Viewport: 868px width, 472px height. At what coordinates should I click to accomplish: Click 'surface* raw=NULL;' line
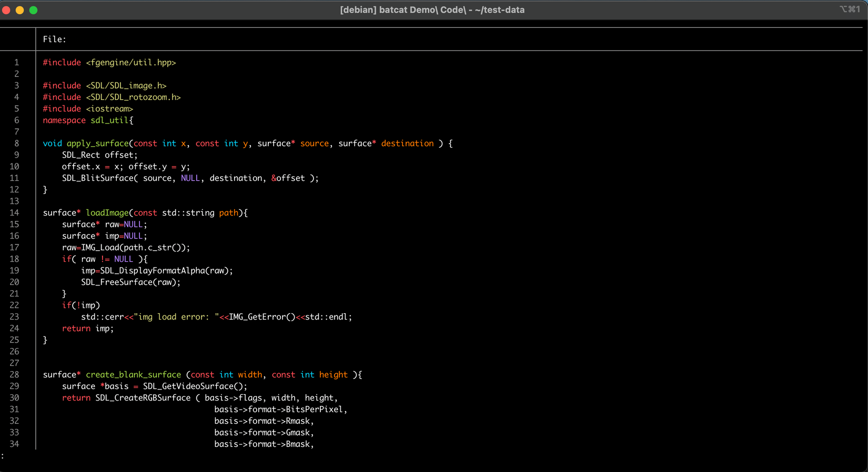pyautogui.click(x=105, y=224)
